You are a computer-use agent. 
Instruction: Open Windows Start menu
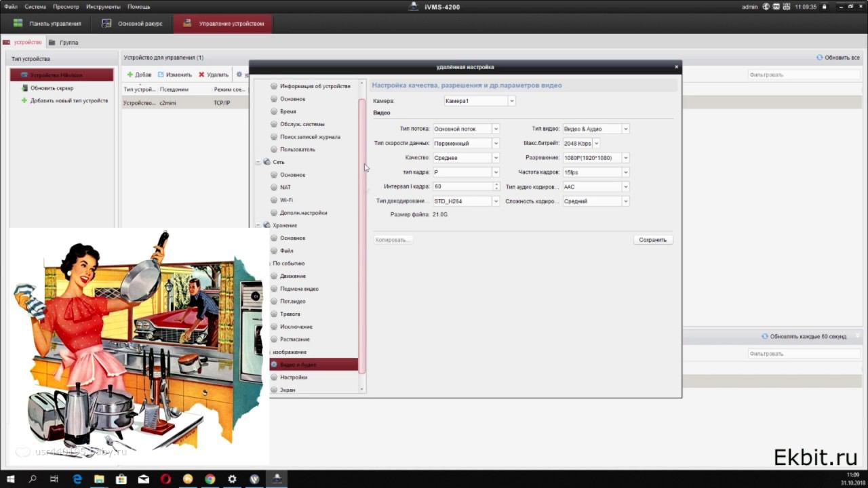pyautogui.click(x=11, y=479)
